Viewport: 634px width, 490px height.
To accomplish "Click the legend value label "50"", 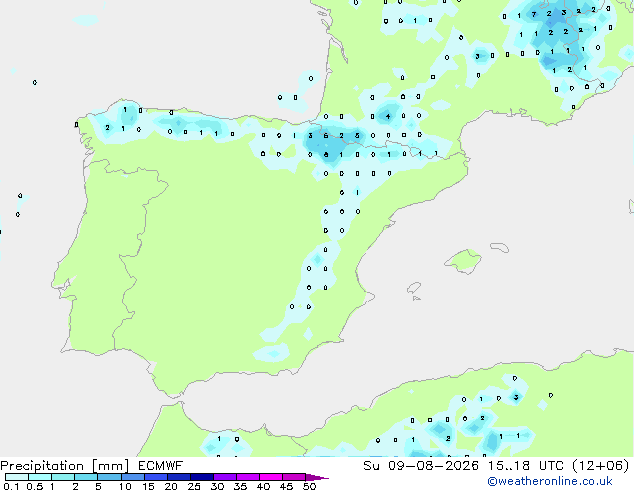I will pyautogui.click(x=309, y=486).
